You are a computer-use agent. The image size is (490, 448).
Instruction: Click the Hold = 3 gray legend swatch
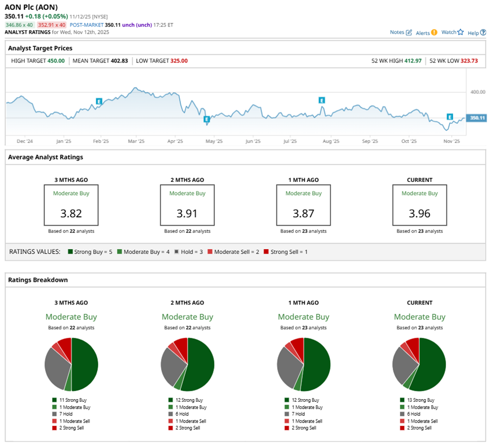(176, 252)
